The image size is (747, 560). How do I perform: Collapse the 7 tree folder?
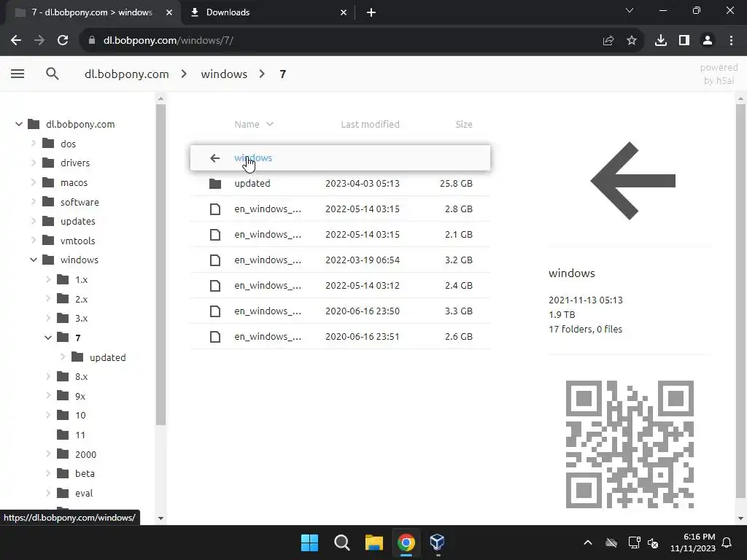tap(48, 338)
